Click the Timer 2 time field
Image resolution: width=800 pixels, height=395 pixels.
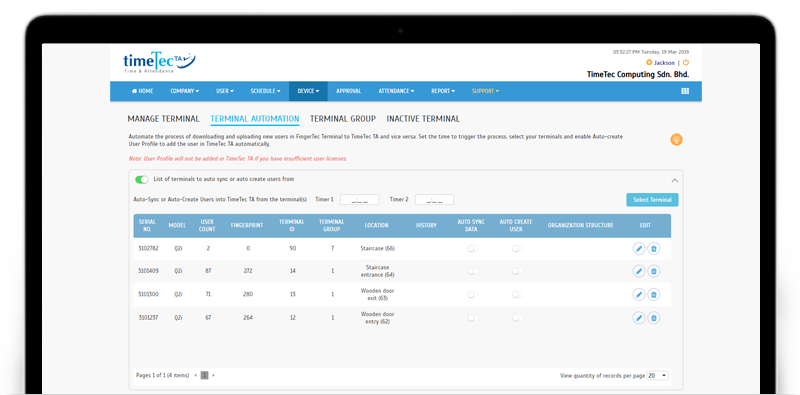434,200
